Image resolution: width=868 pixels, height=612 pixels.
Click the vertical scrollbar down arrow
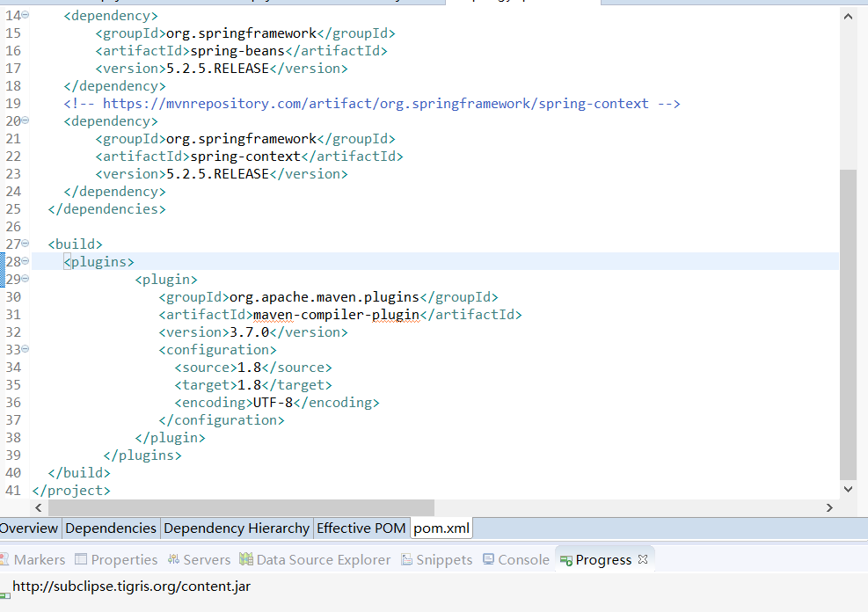click(848, 490)
